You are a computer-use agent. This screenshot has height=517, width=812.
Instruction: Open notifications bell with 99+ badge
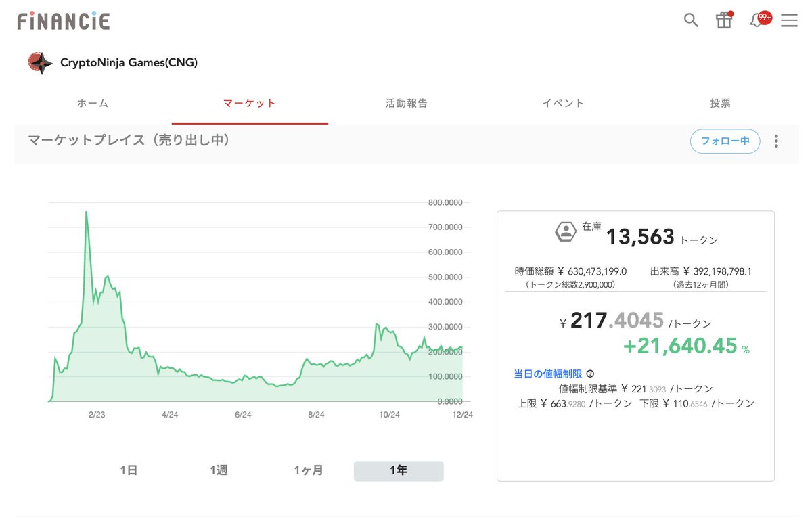(x=759, y=20)
